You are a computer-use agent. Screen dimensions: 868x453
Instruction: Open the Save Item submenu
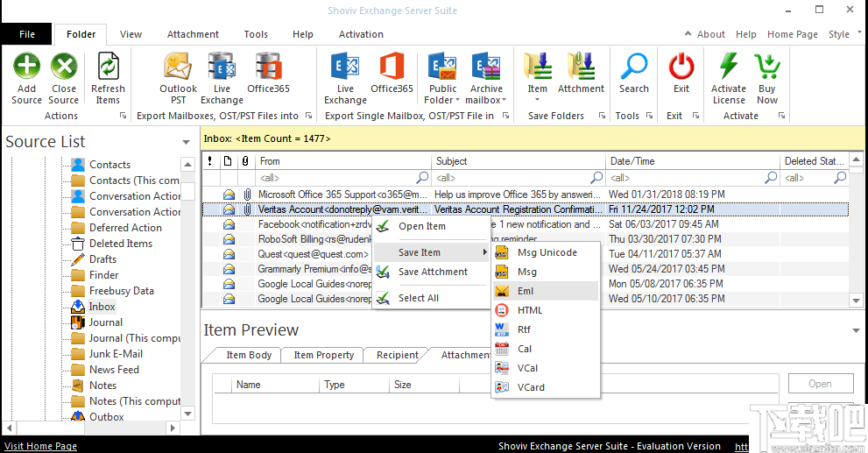click(x=431, y=252)
